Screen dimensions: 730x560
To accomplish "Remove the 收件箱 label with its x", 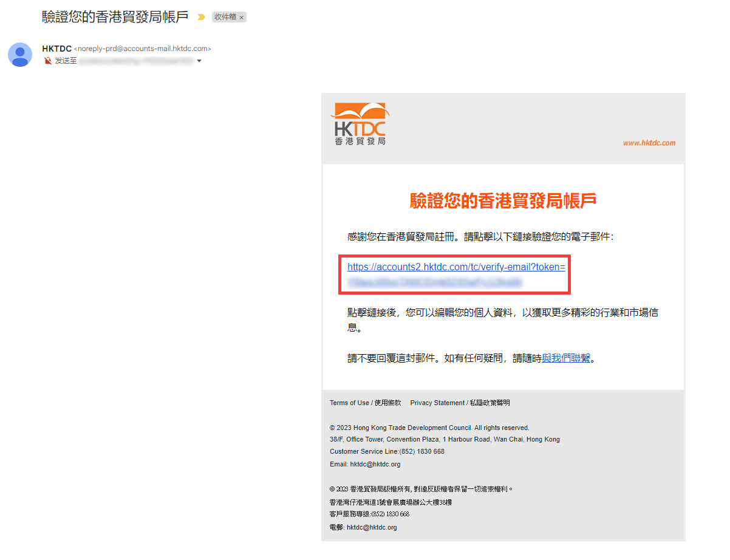I will [x=242, y=18].
